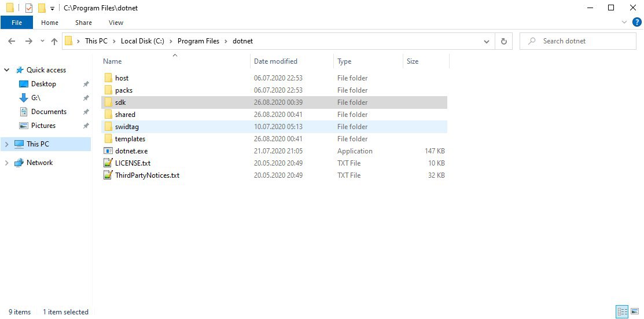
Task: Refresh the dotnet folder view
Action: click(x=503, y=41)
